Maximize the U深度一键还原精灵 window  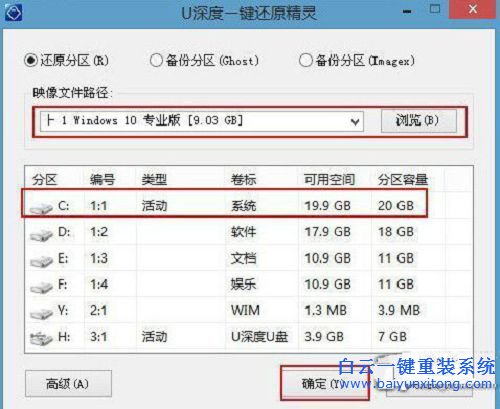[435, 9]
